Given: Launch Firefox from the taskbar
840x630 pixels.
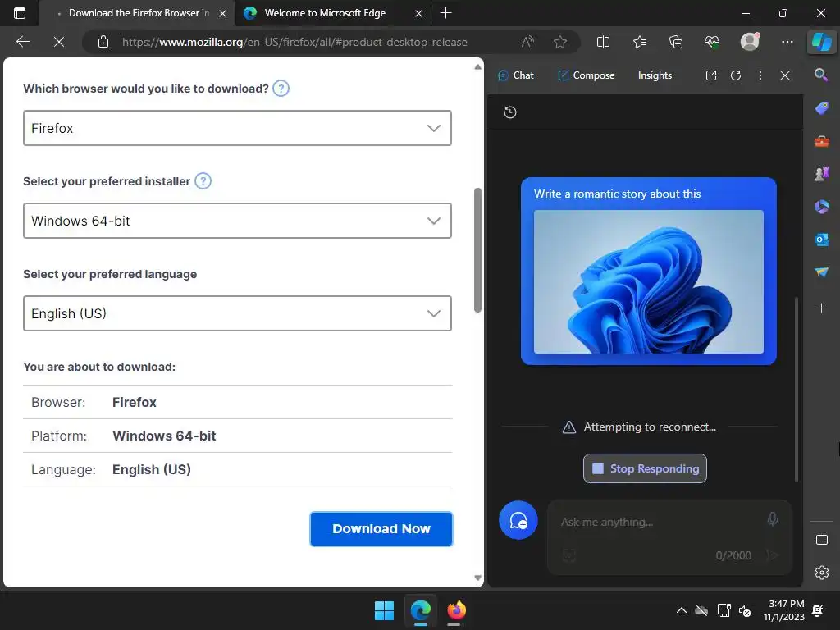Looking at the screenshot, I should tap(456, 610).
